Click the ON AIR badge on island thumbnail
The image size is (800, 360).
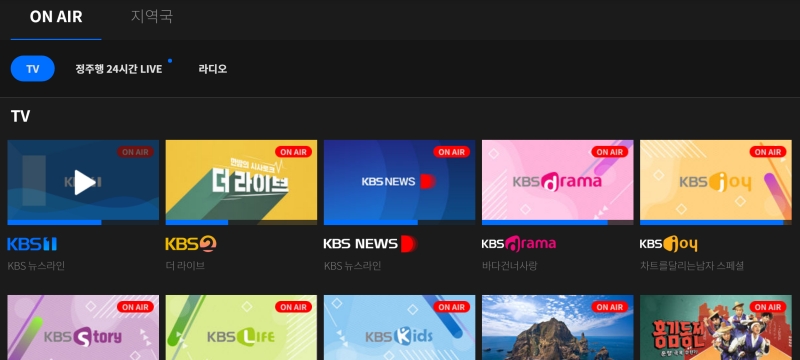tap(610, 307)
